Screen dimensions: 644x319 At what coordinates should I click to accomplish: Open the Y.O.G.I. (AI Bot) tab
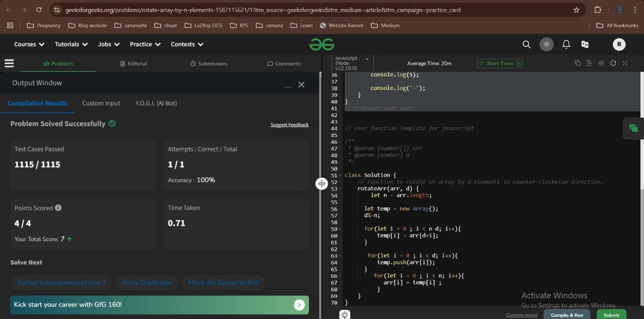pyautogui.click(x=156, y=103)
